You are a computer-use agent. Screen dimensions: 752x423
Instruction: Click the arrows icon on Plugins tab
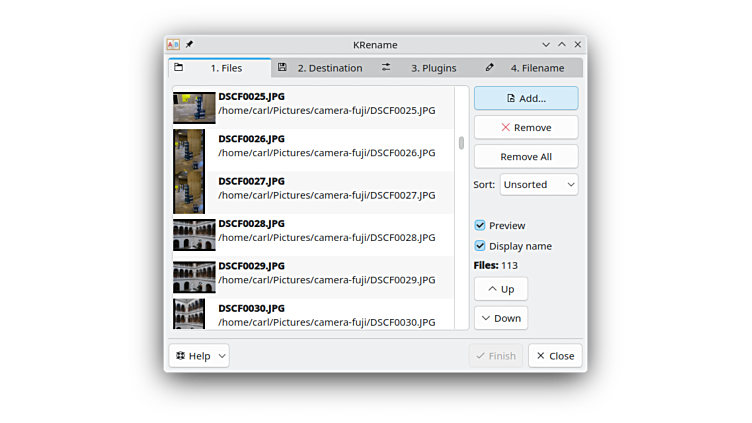[386, 68]
